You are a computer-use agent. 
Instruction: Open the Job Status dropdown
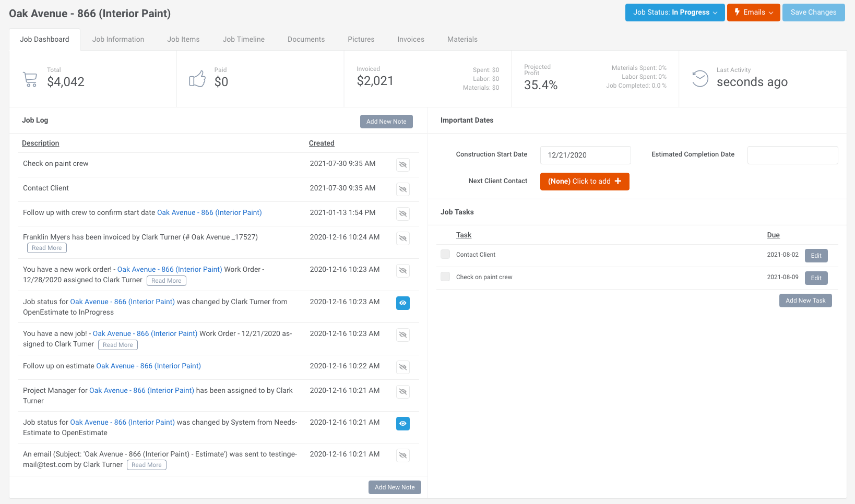point(674,13)
